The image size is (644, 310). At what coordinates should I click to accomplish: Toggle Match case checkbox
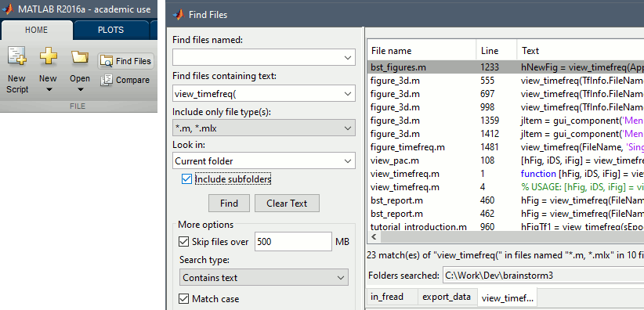point(183,298)
